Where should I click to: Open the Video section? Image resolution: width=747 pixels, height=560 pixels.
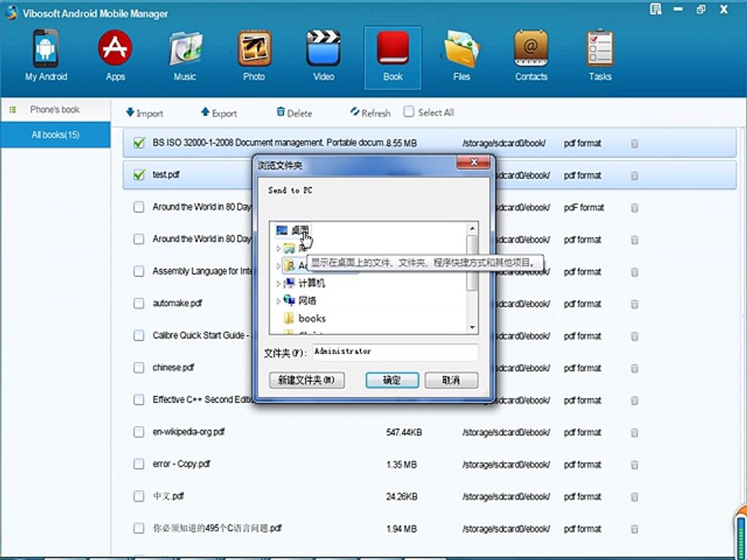(x=324, y=56)
